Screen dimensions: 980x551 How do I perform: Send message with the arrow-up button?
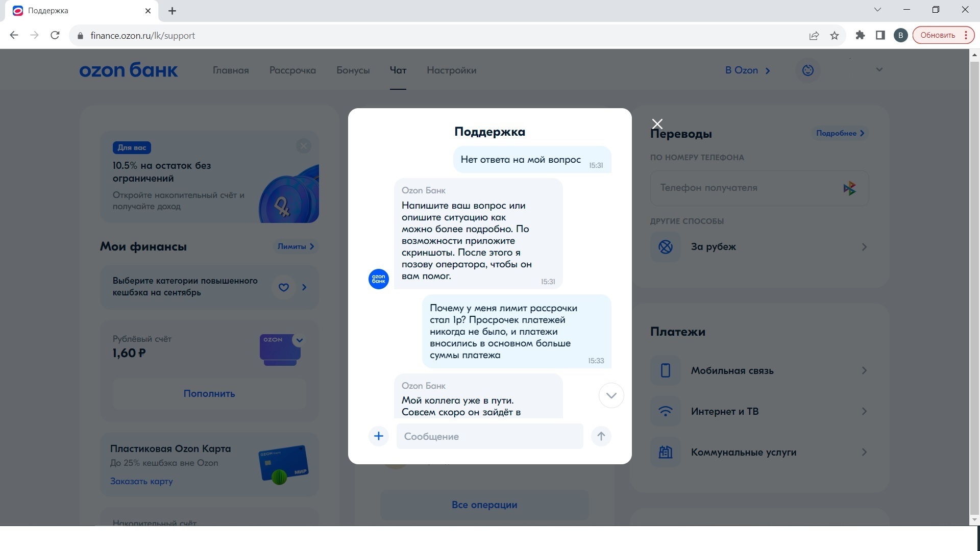click(x=601, y=436)
